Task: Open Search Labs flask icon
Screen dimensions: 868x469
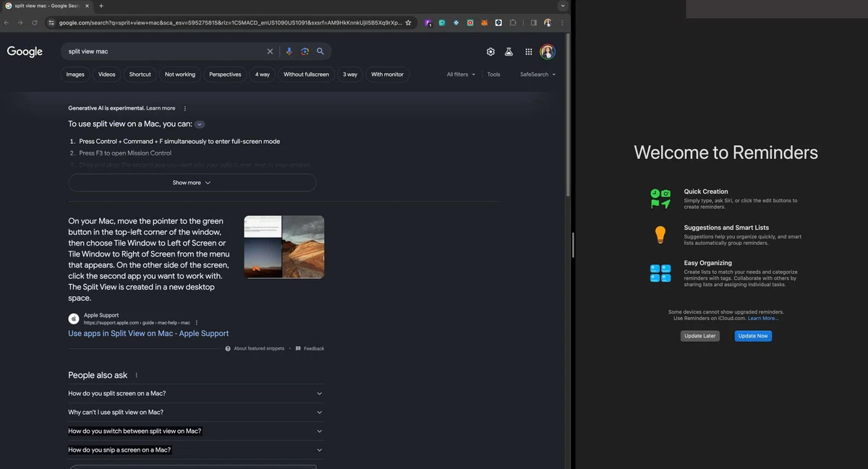Action: pyautogui.click(x=509, y=51)
